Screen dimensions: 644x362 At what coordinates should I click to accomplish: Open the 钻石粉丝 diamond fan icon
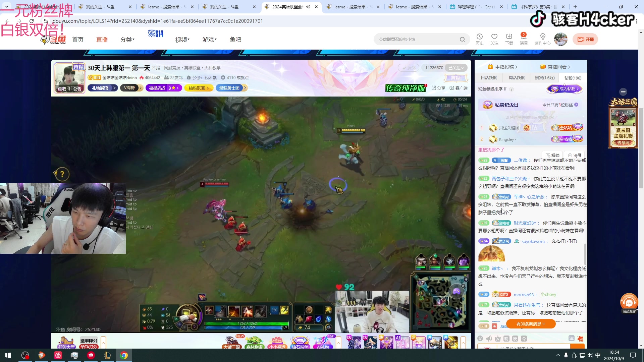(300, 343)
